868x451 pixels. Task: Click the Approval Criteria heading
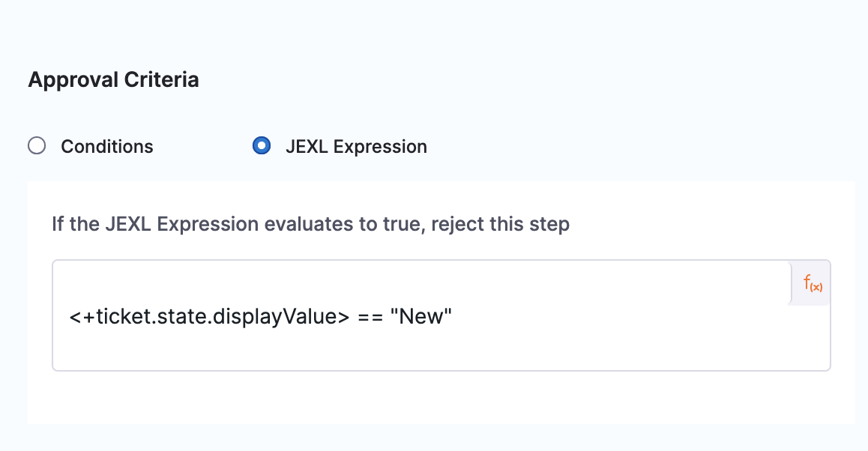click(113, 79)
